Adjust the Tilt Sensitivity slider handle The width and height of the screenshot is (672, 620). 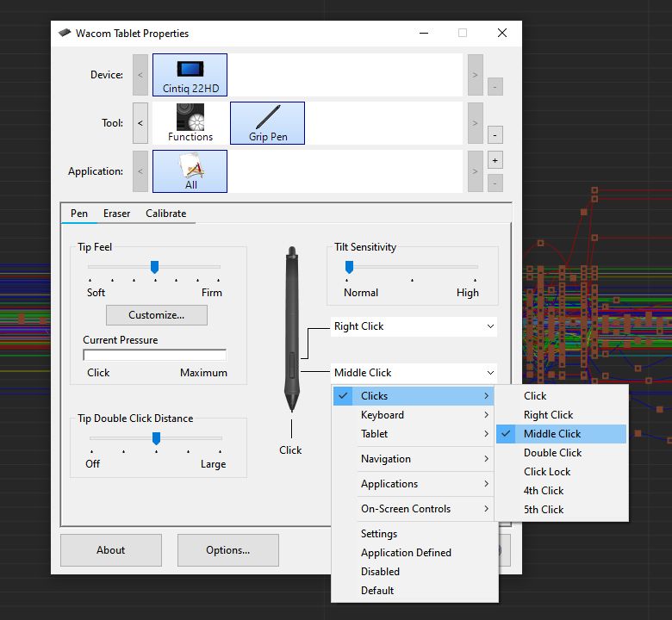[x=349, y=267]
